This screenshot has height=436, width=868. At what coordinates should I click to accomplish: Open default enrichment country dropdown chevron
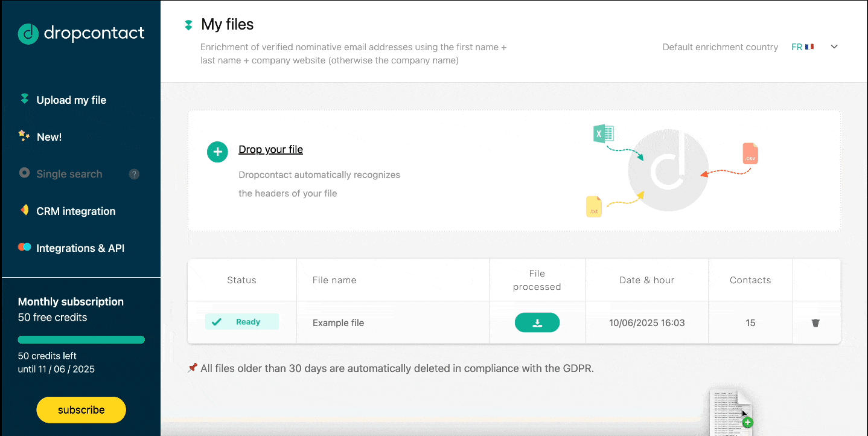[x=834, y=47]
